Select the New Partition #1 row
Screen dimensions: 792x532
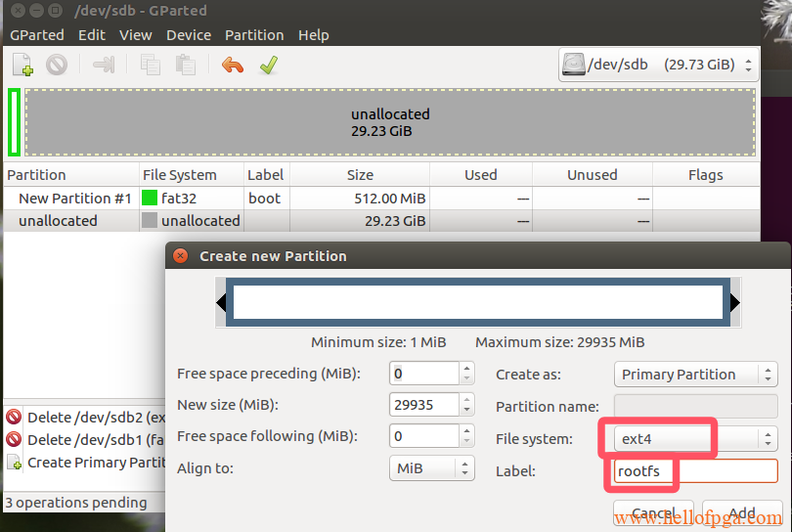pos(381,199)
